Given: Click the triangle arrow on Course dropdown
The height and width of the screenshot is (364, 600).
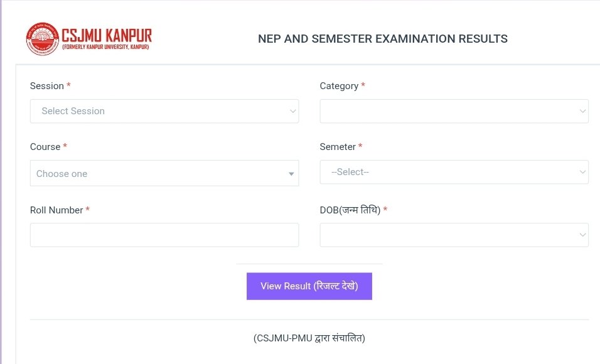Looking at the screenshot, I should pyautogui.click(x=291, y=174).
